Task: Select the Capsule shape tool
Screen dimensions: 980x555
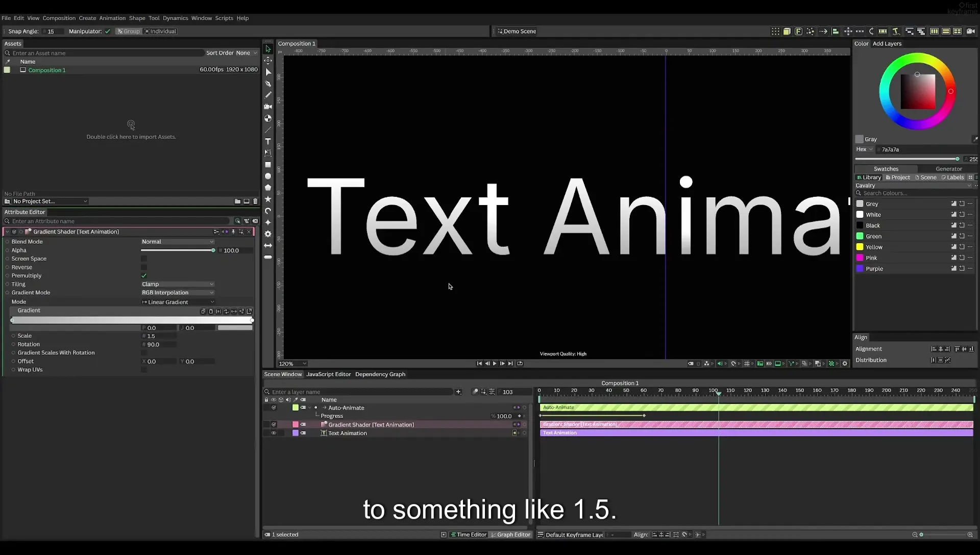Action: point(268,257)
